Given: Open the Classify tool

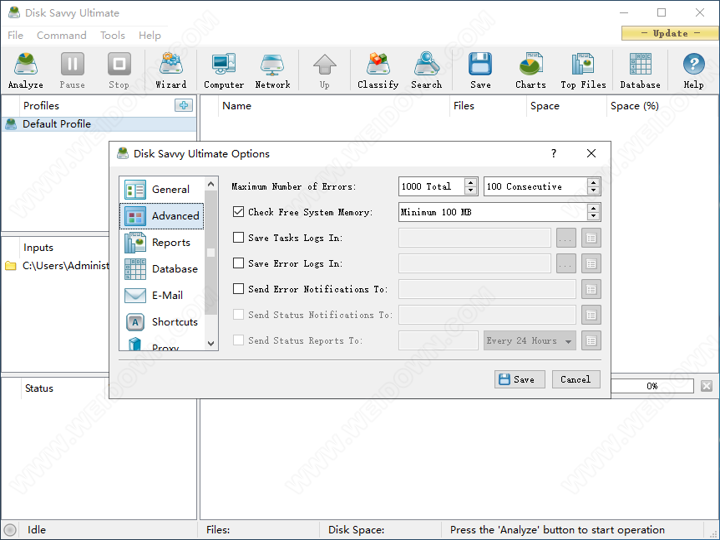Looking at the screenshot, I should click(378, 70).
